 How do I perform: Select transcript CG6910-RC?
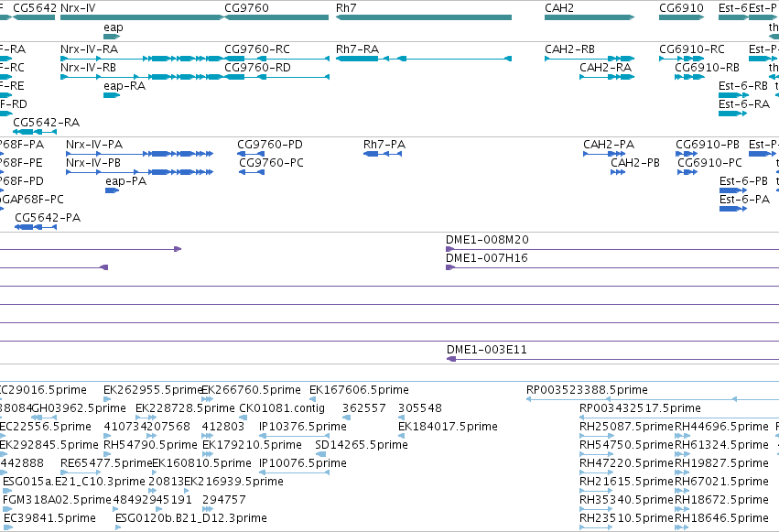[x=682, y=59]
